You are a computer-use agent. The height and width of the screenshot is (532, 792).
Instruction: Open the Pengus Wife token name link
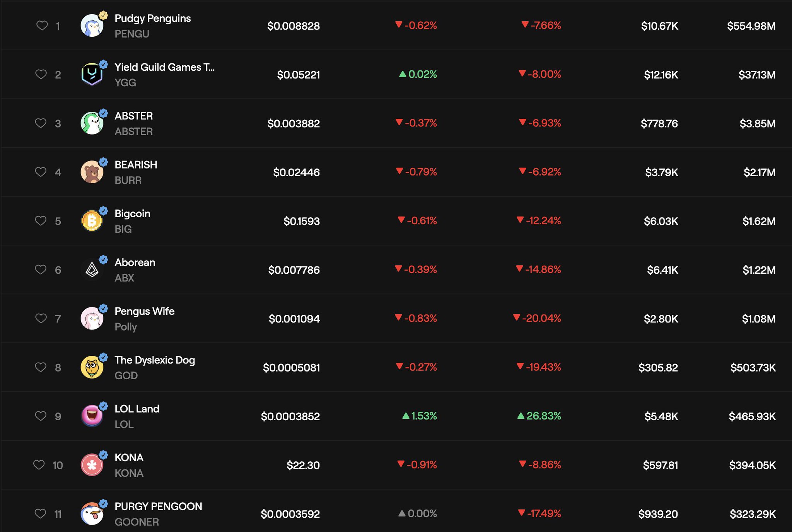point(144,311)
